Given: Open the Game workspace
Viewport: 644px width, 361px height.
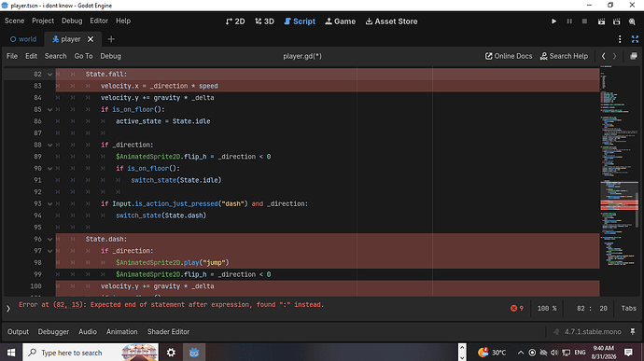Looking at the screenshot, I should 340,21.
